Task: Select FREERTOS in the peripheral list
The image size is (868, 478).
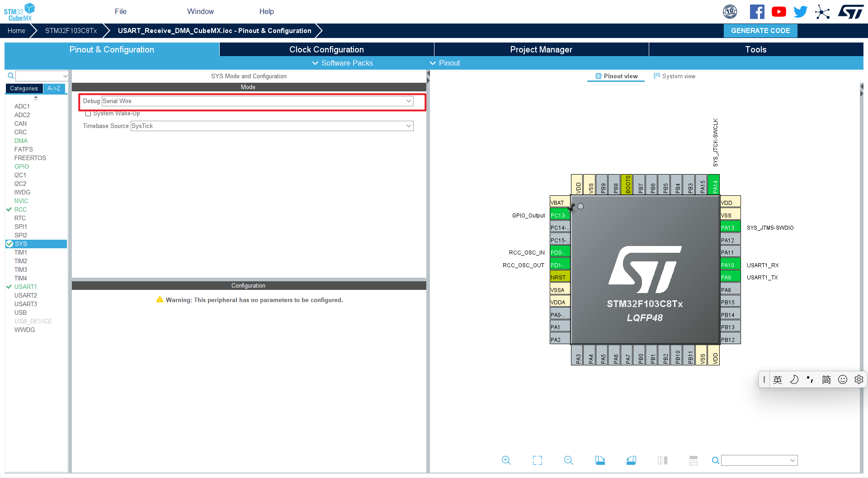Action: (30, 158)
